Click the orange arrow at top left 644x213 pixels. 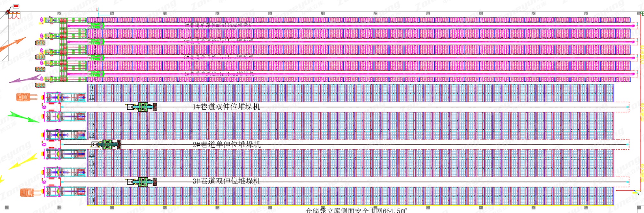click(x=13, y=45)
